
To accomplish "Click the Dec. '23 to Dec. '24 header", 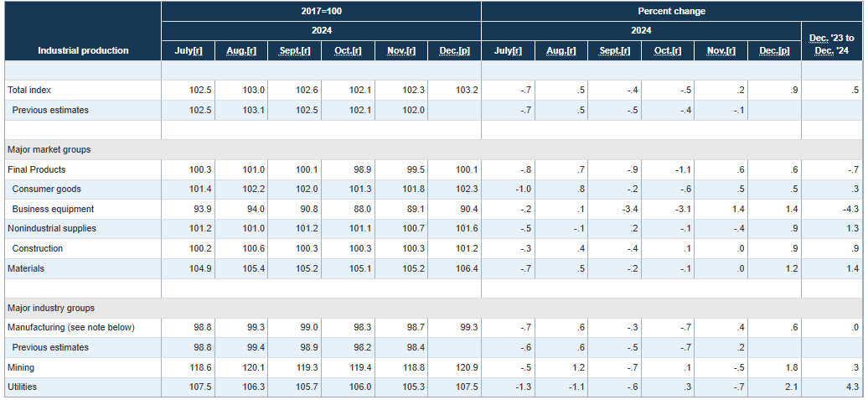I will click(x=831, y=44).
